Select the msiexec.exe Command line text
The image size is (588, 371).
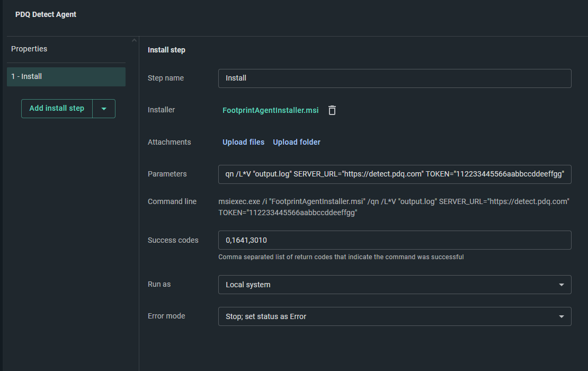[x=394, y=207]
